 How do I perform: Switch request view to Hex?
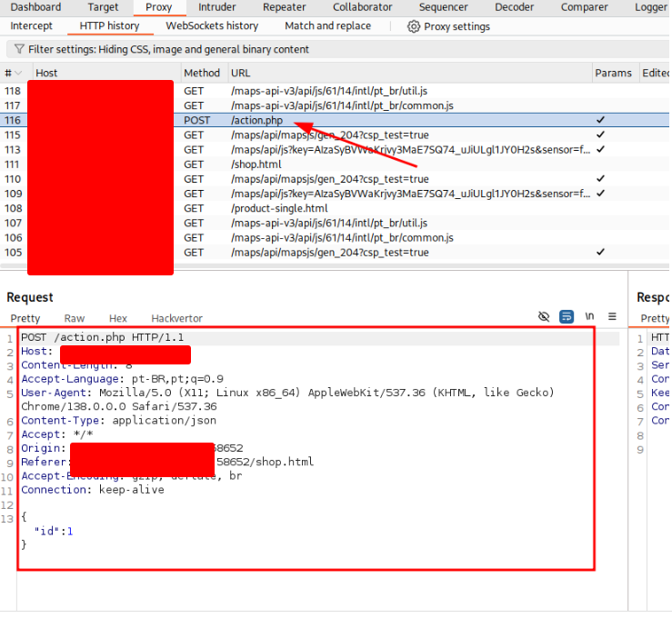[118, 318]
